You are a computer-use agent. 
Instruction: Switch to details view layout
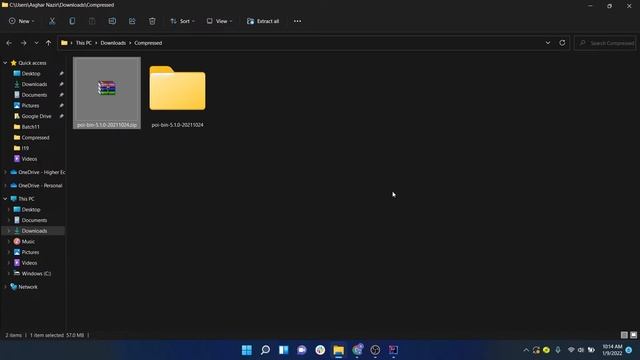point(624,335)
